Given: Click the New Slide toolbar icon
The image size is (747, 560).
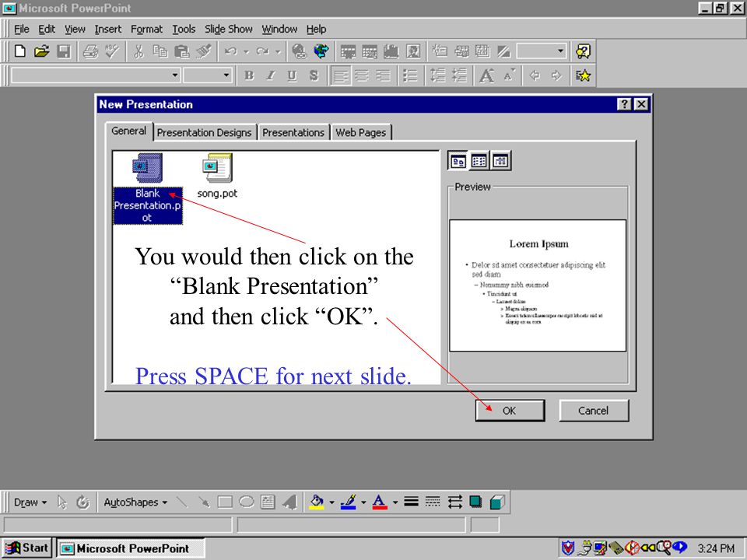Looking at the screenshot, I should [439, 51].
